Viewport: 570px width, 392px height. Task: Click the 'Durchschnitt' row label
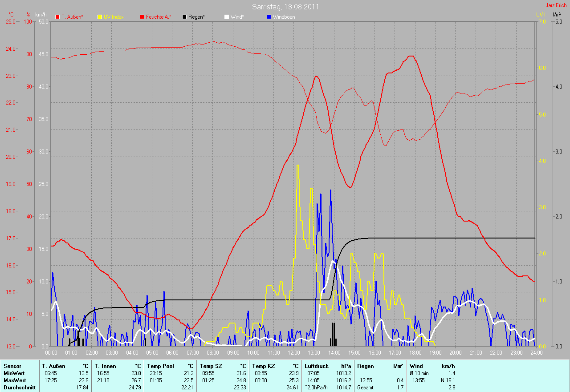click(x=19, y=388)
